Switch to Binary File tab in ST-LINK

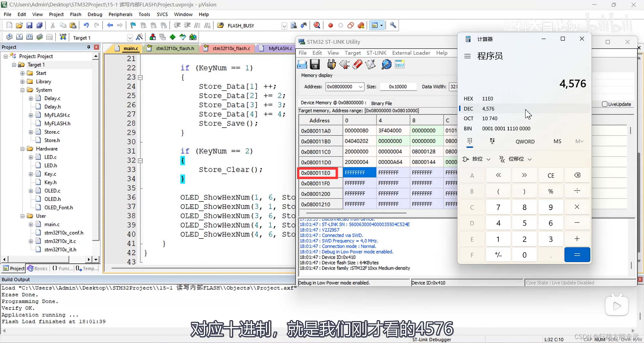click(x=382, y=103)
